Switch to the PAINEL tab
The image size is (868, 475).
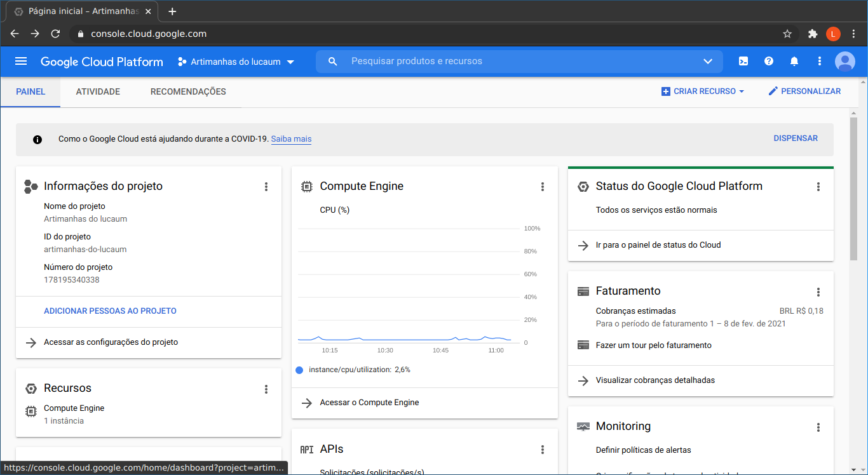pos(31,92)
